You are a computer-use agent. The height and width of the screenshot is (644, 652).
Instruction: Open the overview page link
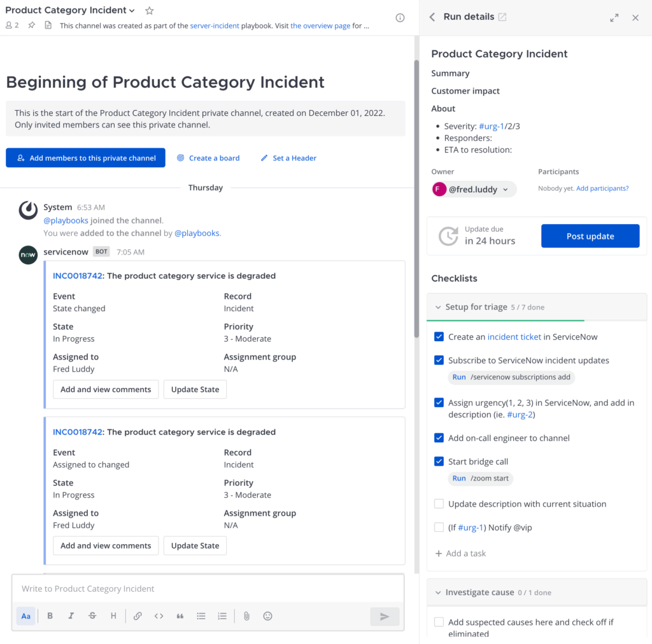click(x=320, y=25)
